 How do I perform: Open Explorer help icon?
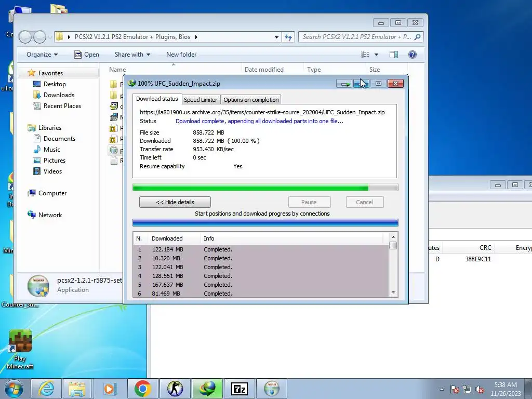pyautogui.click(x=412, y=55)
